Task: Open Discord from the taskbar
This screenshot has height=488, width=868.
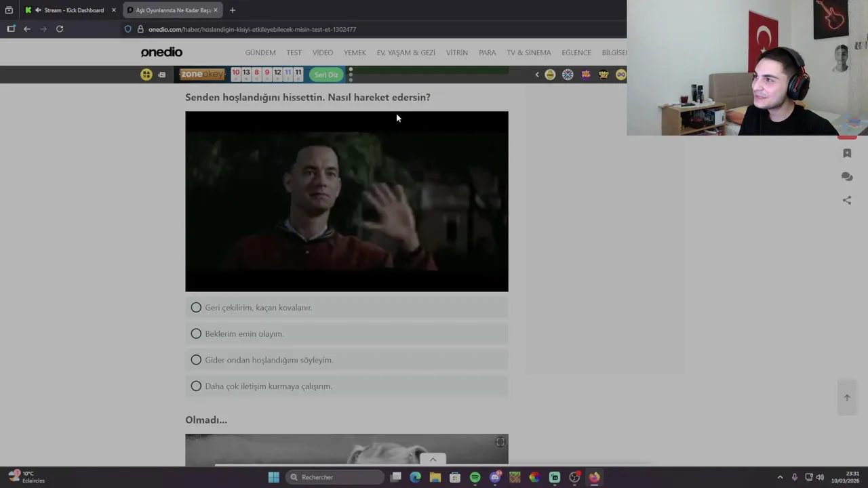Action: [495, 477]
